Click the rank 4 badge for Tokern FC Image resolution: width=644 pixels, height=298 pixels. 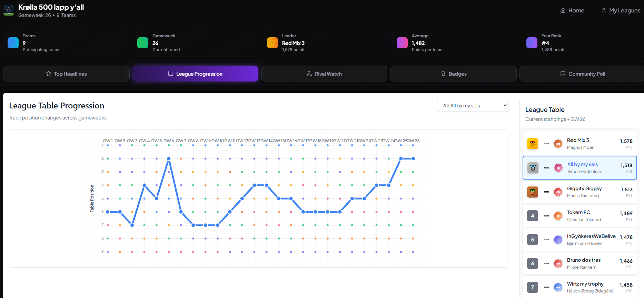[533, 216]
